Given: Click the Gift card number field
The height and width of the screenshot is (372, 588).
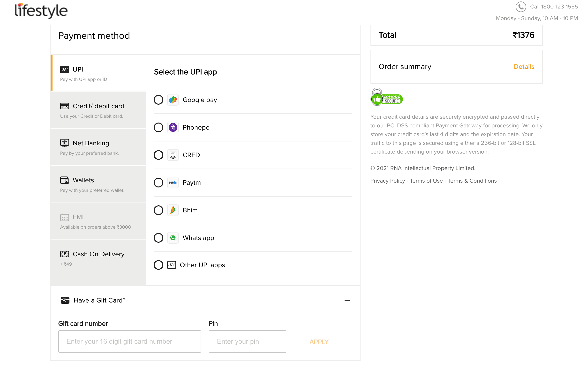Looking at the screenshot, I should (x=129, y=341).
